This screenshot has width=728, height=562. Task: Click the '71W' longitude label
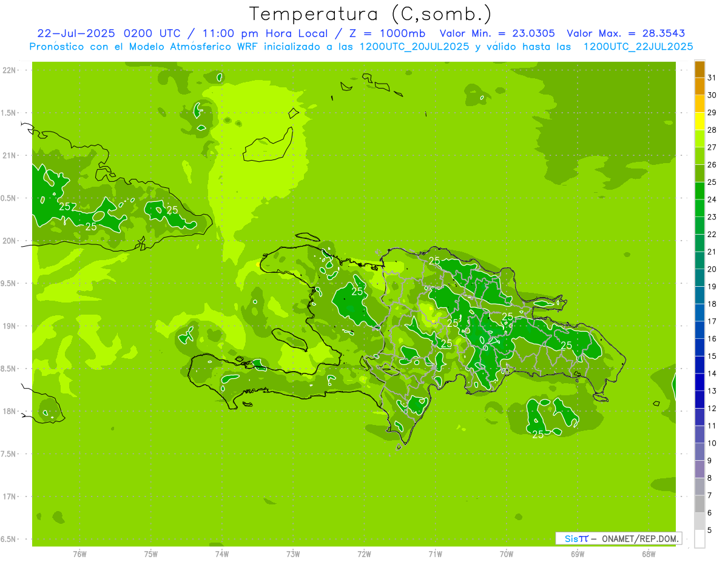pos(435,554)
